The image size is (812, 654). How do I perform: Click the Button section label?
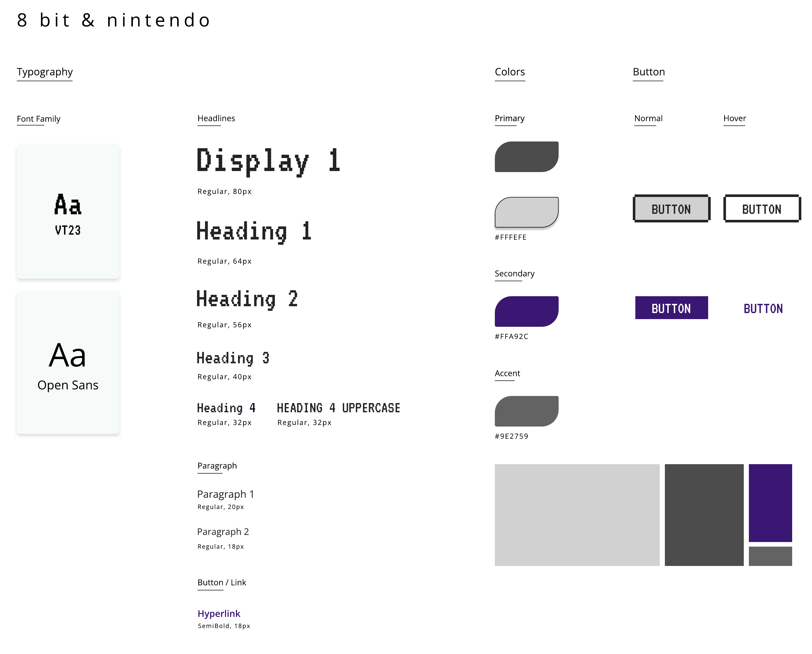click(x=648, y=72)
